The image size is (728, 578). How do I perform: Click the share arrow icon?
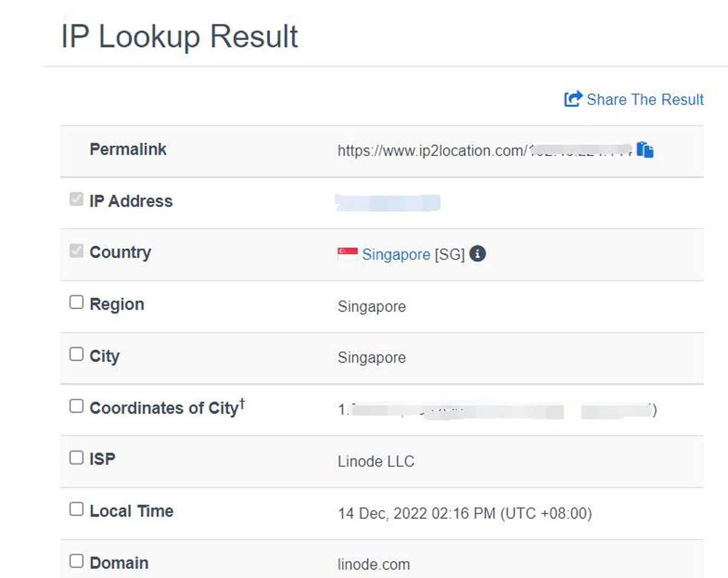tap(573, 99)
